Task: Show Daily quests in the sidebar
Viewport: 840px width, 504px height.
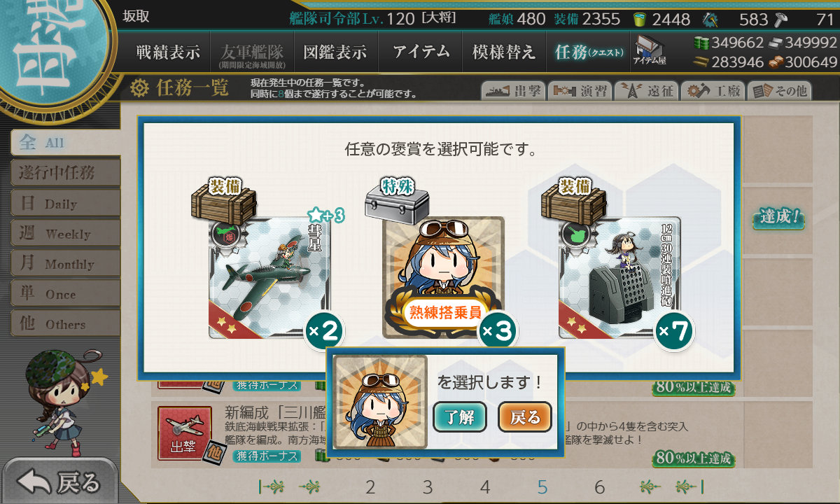Action: tap(65, 204)
